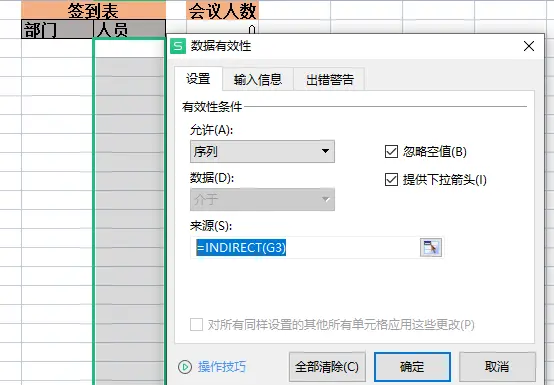The height and width of the screenshot is (385, 554).
Task: Open the 操作技巧 link
Action: click(x=222, y=367)
